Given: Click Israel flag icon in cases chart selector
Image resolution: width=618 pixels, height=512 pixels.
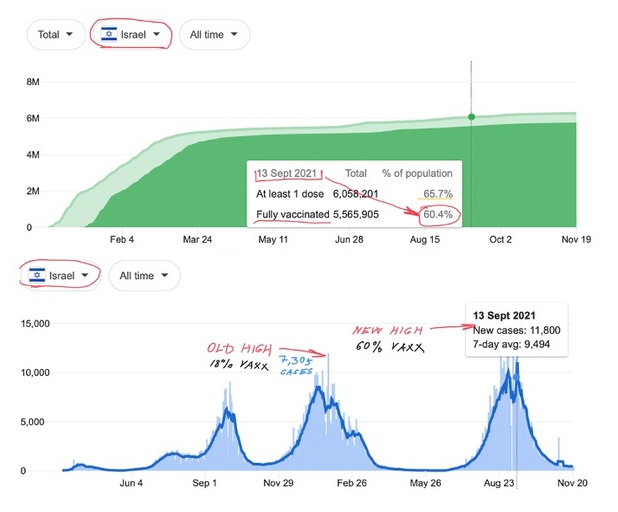Looking at the screenshot, I should tap(39, 275).
